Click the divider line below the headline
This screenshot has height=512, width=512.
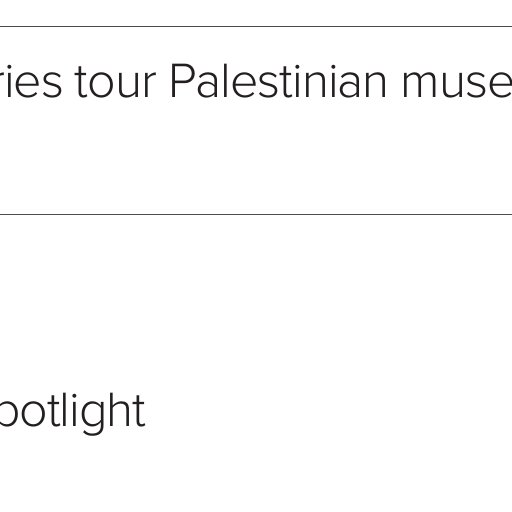point(256,214)
